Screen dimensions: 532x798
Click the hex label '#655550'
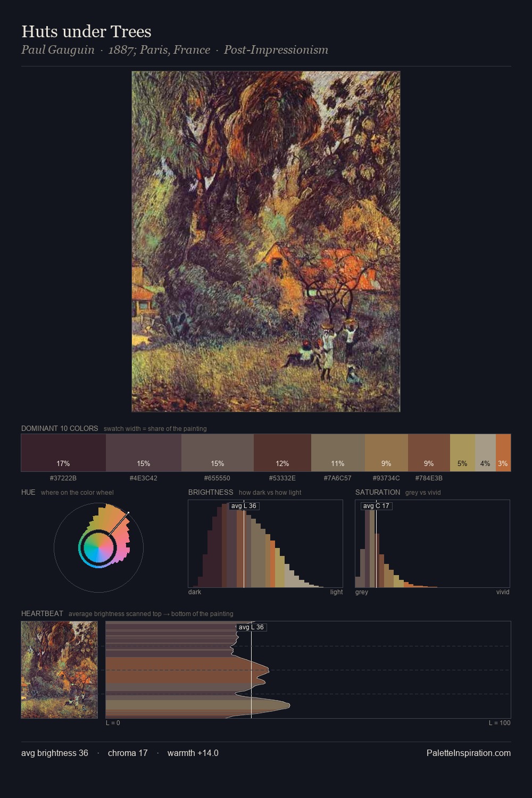[x=218, y=478]
